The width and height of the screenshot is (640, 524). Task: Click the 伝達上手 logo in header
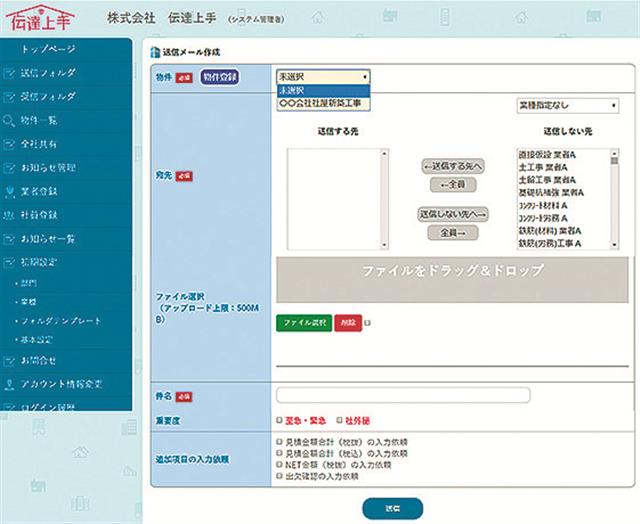tap(43, 19)
